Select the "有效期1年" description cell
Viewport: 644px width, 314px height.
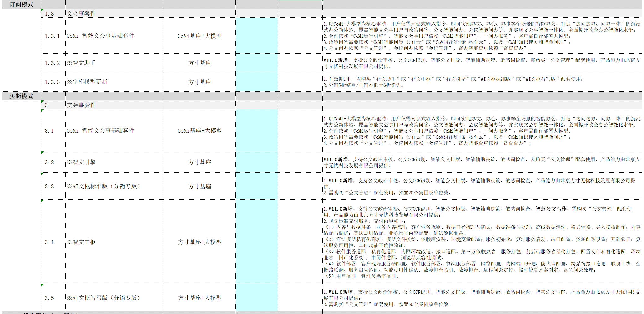pos(482,82)
